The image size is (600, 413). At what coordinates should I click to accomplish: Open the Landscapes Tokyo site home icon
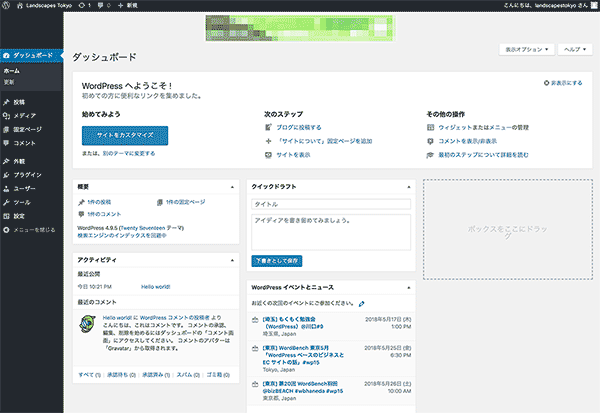(x=20, y=5)
